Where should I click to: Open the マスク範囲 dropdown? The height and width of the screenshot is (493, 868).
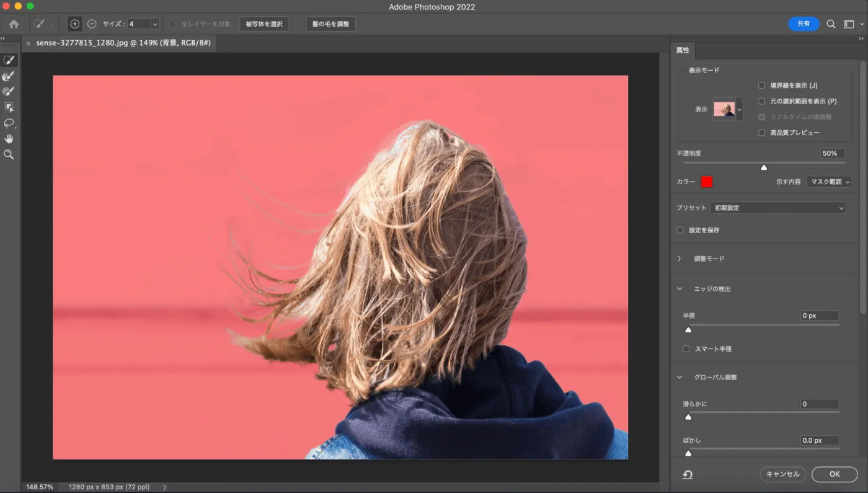pos(829,182)
